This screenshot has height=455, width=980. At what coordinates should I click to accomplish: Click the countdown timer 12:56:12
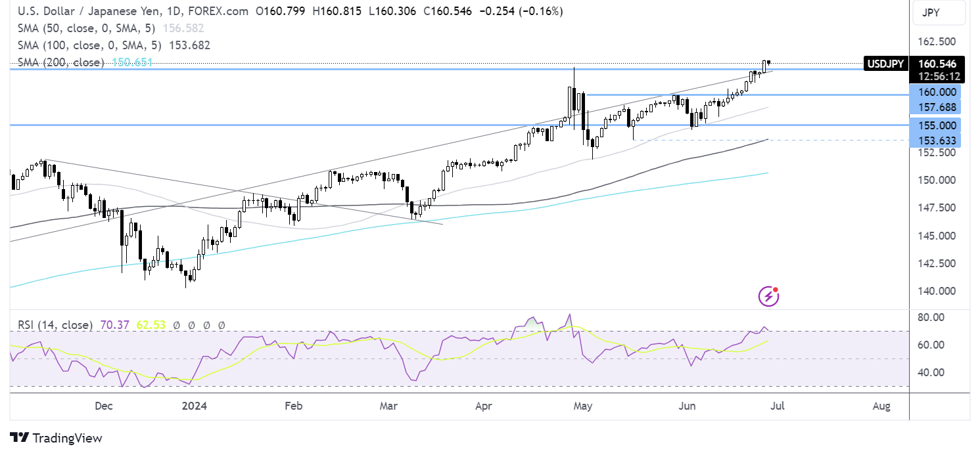[939, 76]
